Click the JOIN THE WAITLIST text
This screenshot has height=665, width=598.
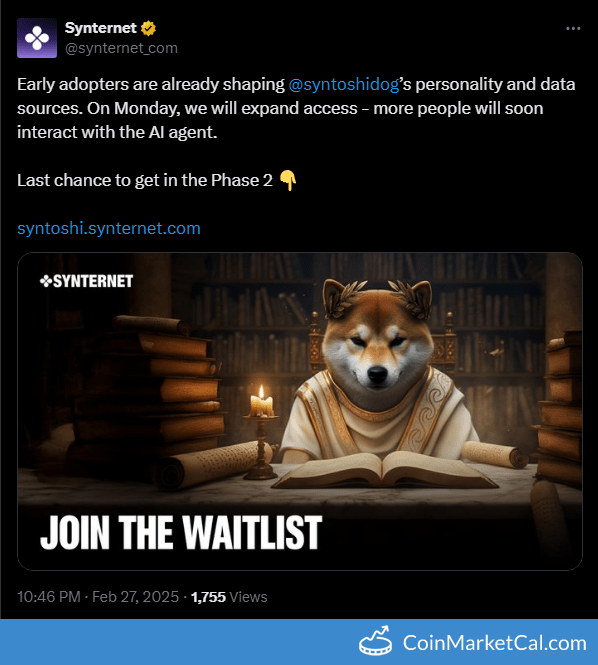pos(181,533)
